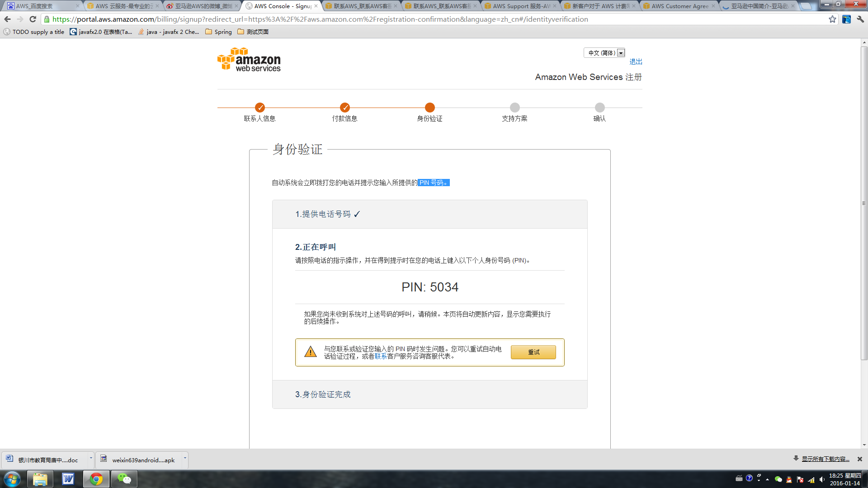
Task: Open Microsoft Word from the taskbar
Action: pos(68,479)
